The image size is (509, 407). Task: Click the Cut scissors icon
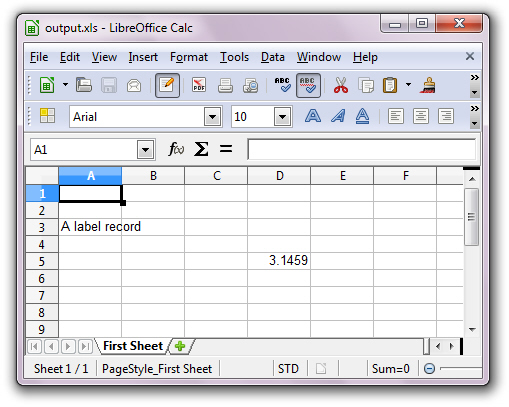[341, 85]
